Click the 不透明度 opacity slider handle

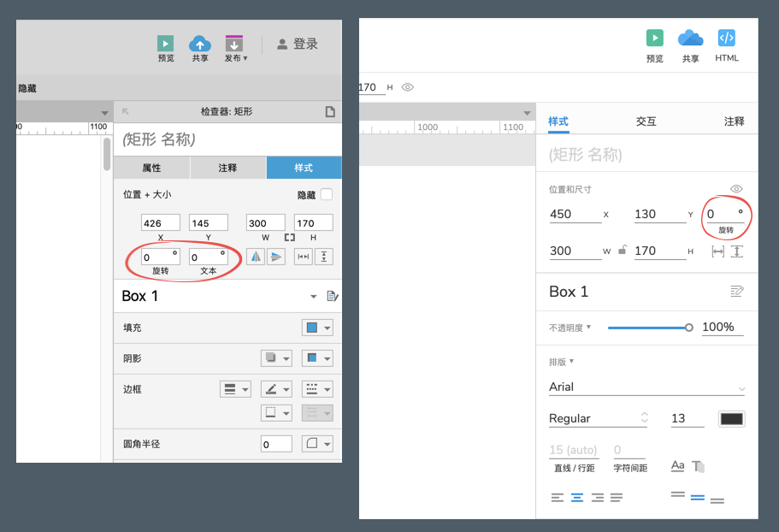tap(689, 328)
